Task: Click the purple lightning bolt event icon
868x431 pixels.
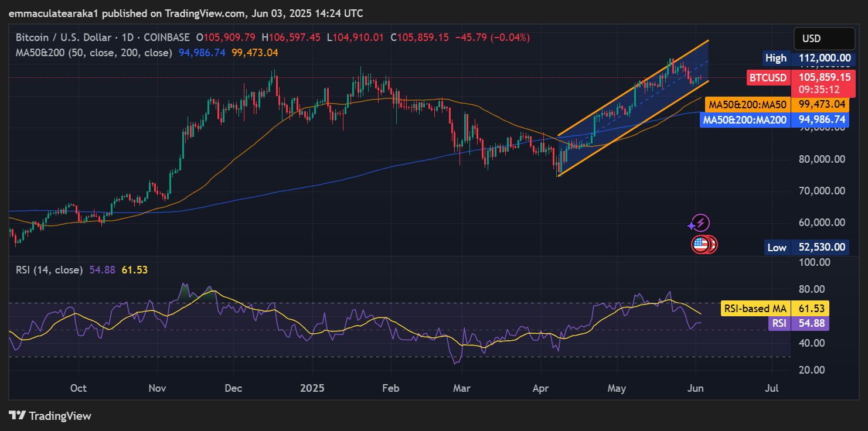Action: tap(702, 223)
